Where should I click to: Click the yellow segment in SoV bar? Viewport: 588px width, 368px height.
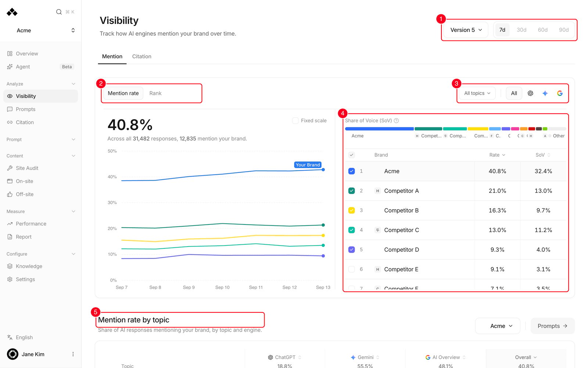point(478,129)
